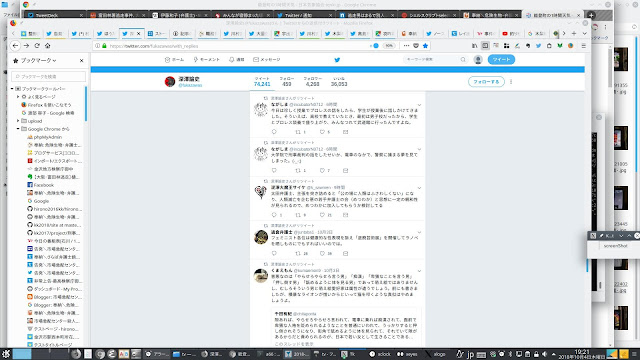The width and height of the screenshot is (640, 360).
Task: Click the Twitter bird logo in page header
Action: (x=337, y=60)
